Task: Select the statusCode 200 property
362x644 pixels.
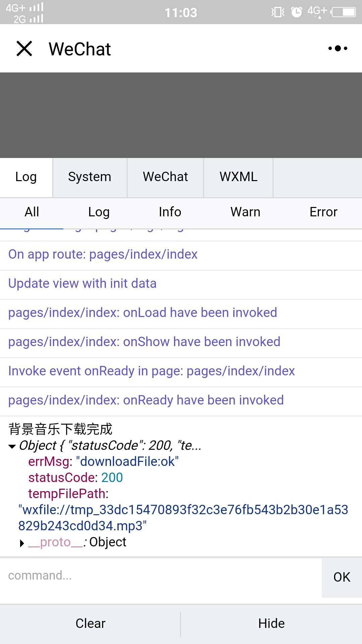Action: pyautogui.click(x=75, y=478)
